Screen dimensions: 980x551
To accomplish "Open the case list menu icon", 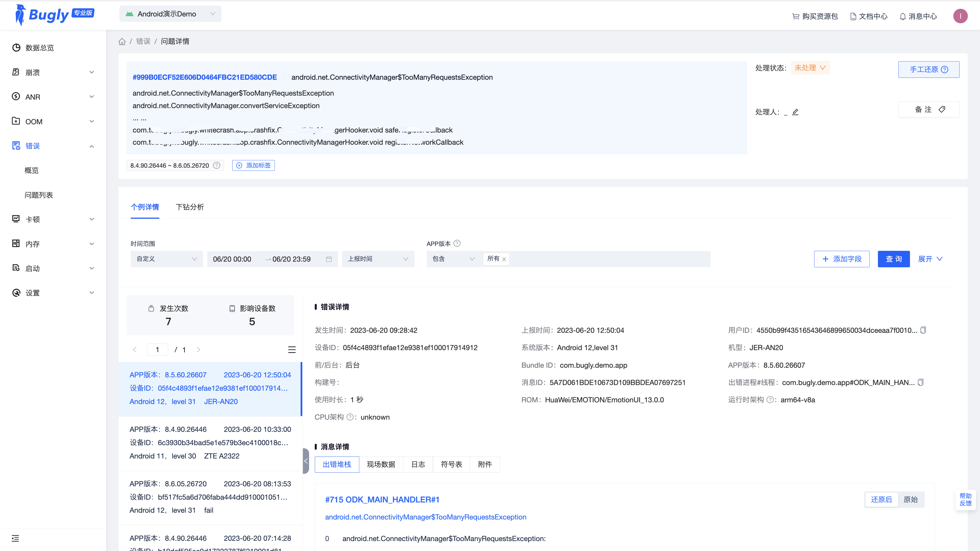I will [292, 350].
